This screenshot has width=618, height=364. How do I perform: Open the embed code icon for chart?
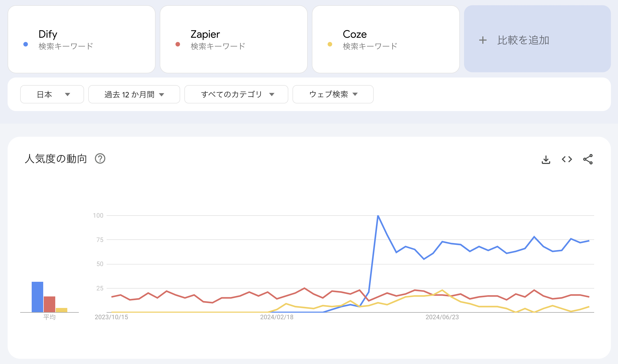567,159
